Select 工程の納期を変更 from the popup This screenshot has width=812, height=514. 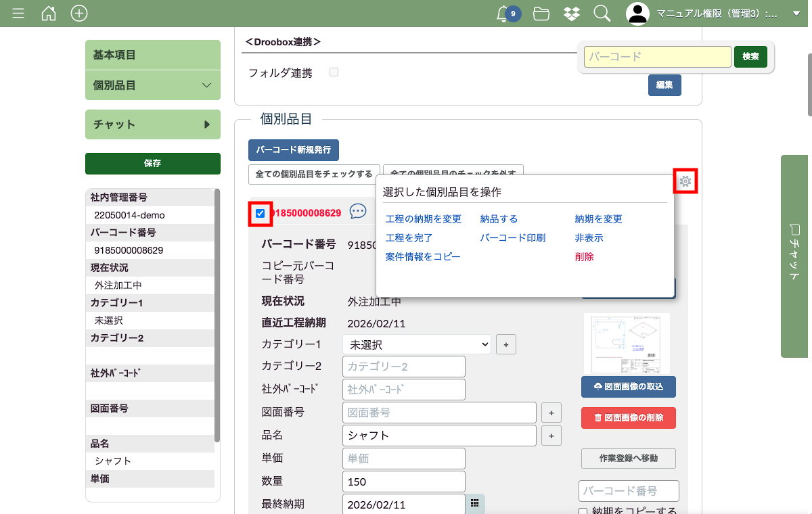point(423,219)
